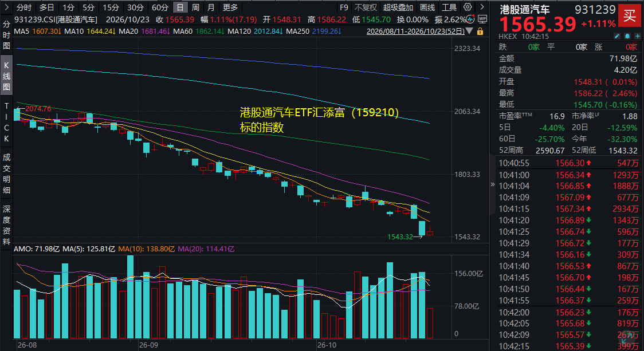The image size is (644, 351).
Task: Switch to 30分 period
Action: point(136,7)
